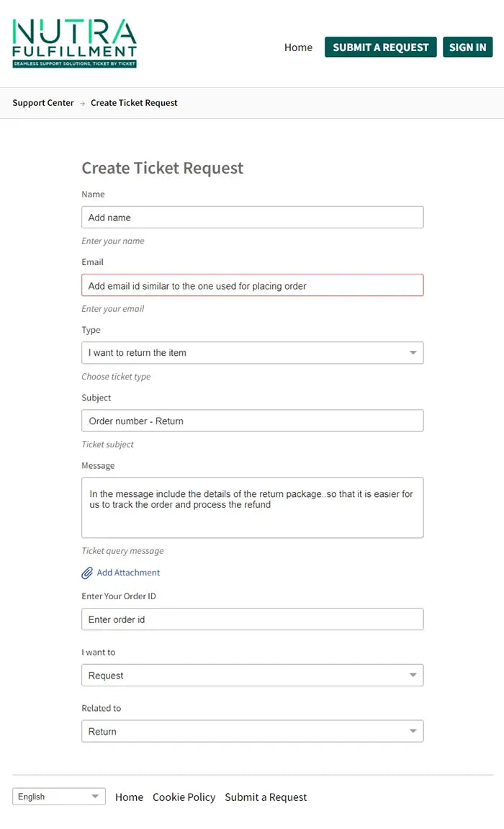Select Home in the top navigation
Image resolution: width=504 pixels, height=829 pixels.
(298, 48)
